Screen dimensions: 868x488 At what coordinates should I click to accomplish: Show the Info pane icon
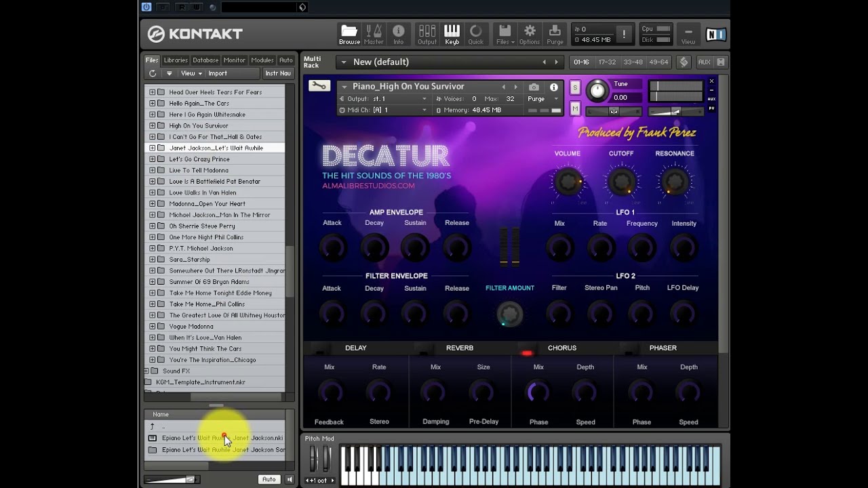398,34
